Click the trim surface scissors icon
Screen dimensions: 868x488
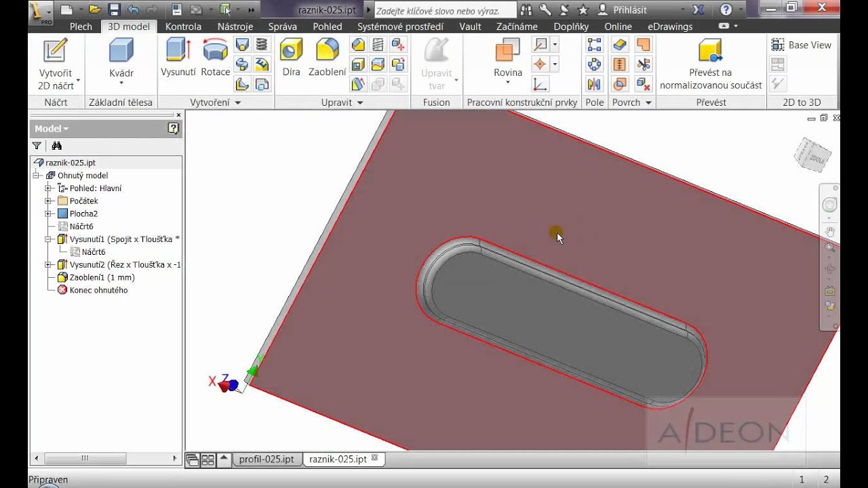pos(643,64)
